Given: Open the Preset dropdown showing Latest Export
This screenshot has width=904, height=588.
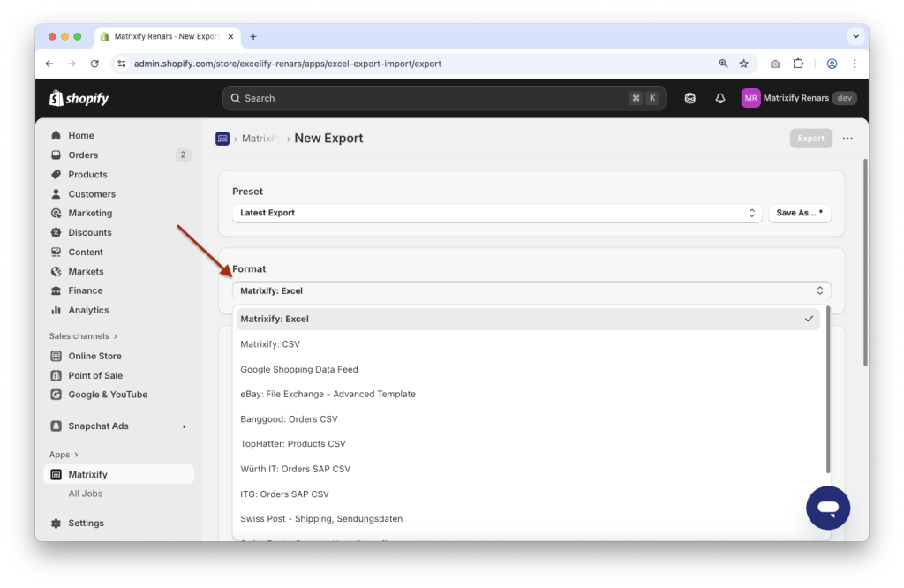Looking at the screenshot, I should point(496,213).
